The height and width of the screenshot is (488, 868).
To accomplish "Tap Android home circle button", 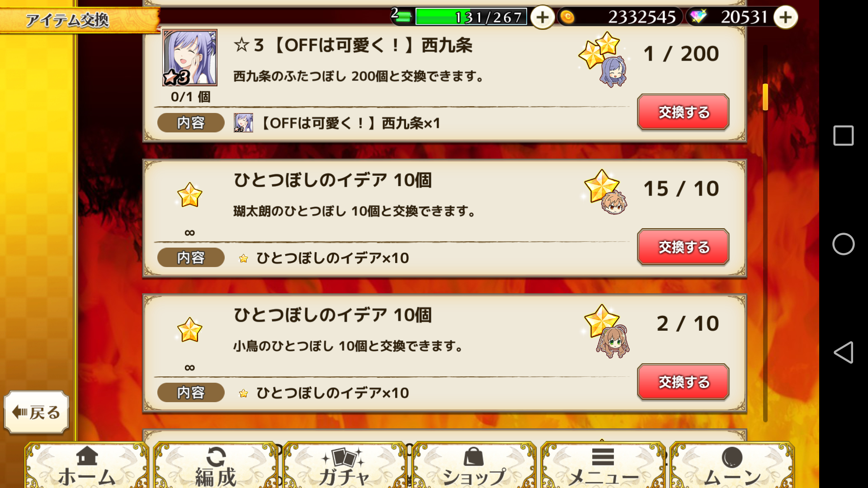I will [x=843, y=244].
